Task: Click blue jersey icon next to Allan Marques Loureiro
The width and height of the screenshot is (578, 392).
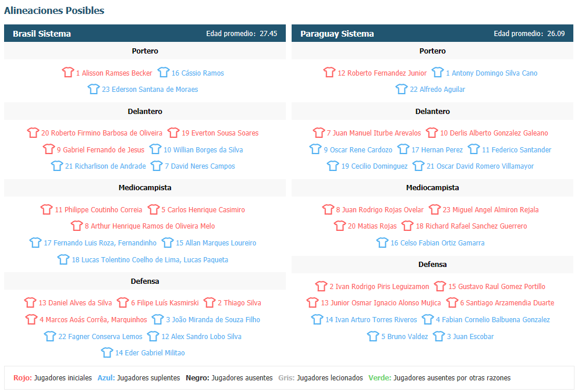Action: (x=168, y=243)
